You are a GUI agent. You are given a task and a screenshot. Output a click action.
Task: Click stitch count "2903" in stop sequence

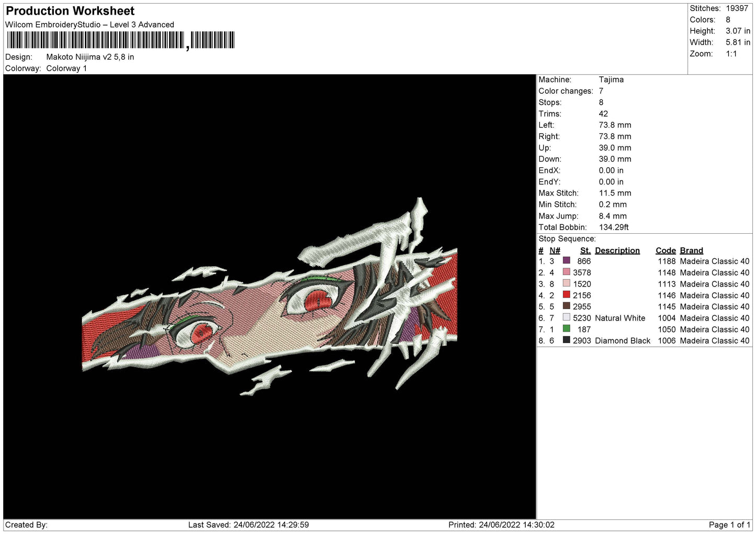tap(582, 341)
